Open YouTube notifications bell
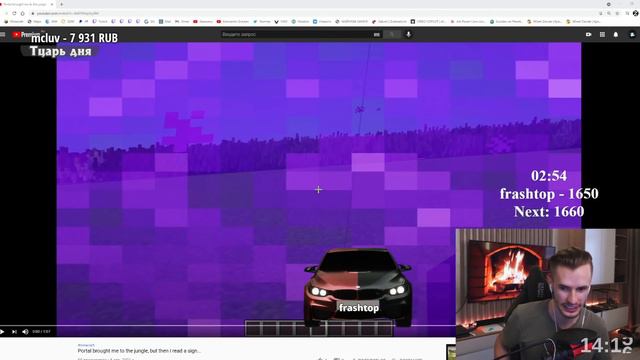The height and width of the screenshot is (360, 640). (616, 35)
